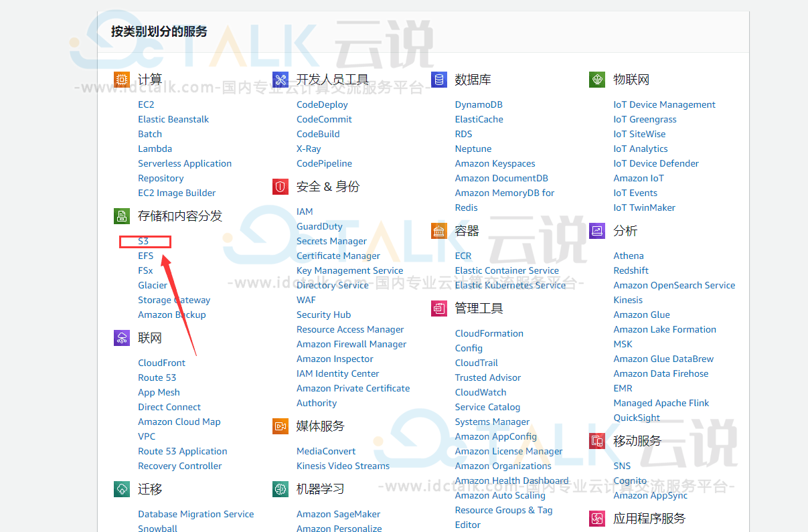Open CodePipeline
This screenshot has width=808, height=532.
pyautogui.click(x=324, y=163)
